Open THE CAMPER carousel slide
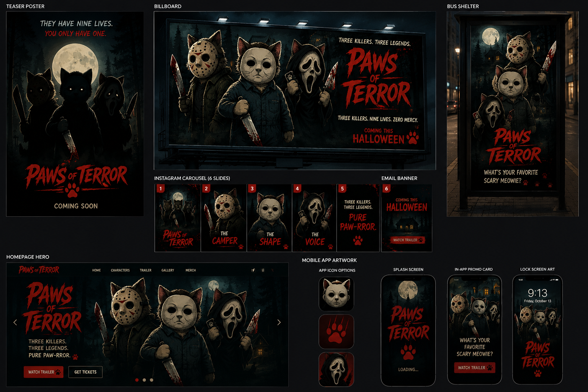The image size is (588, 392). tap(224, 218)
